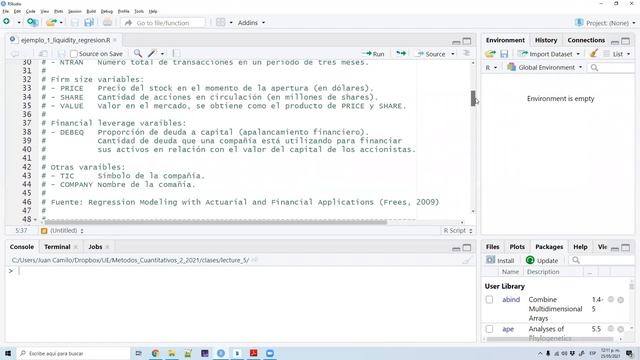
Task: Toggle the Source on Save checkbox
Action: [74, 54]
